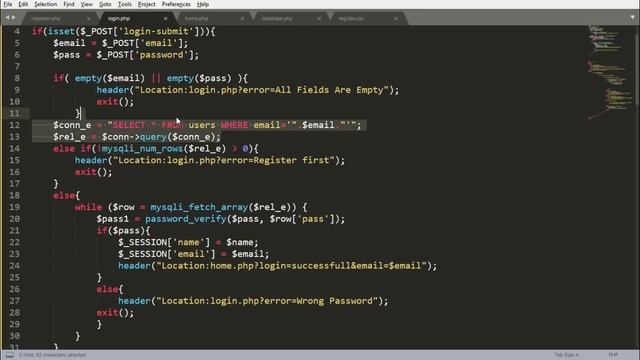
Task: Click the previous tab arrow icon
Action: [7, 18]
